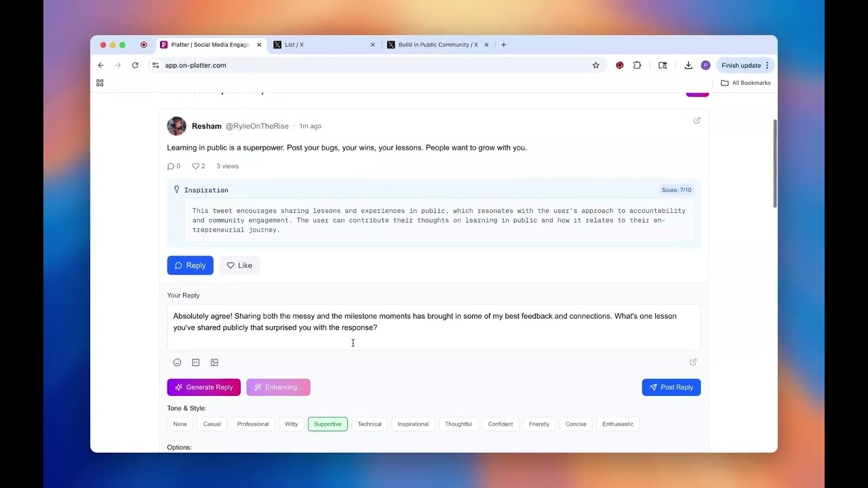Click Finish update button
Viewport: 868px width, 488px height.
[x=745, y=65]
